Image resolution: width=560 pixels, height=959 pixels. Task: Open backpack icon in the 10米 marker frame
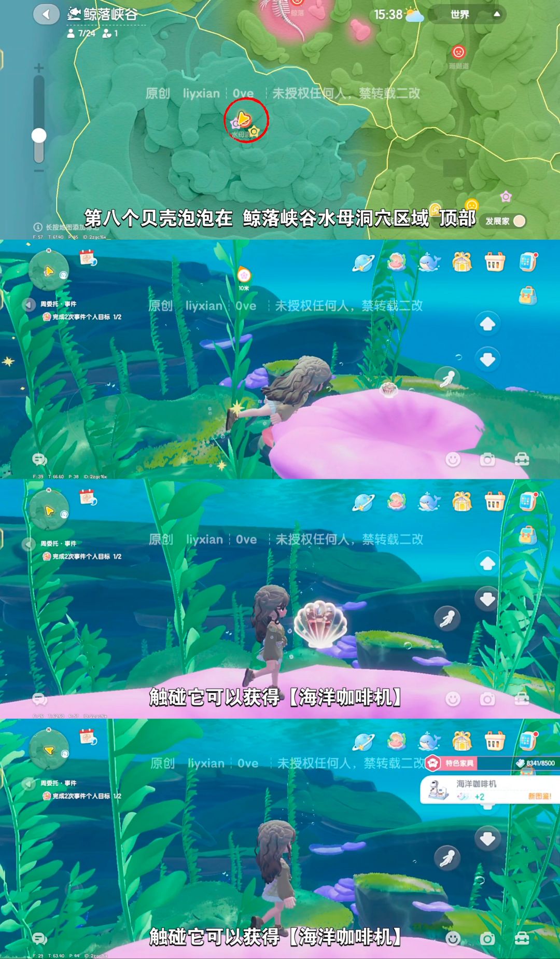[528, 296]
